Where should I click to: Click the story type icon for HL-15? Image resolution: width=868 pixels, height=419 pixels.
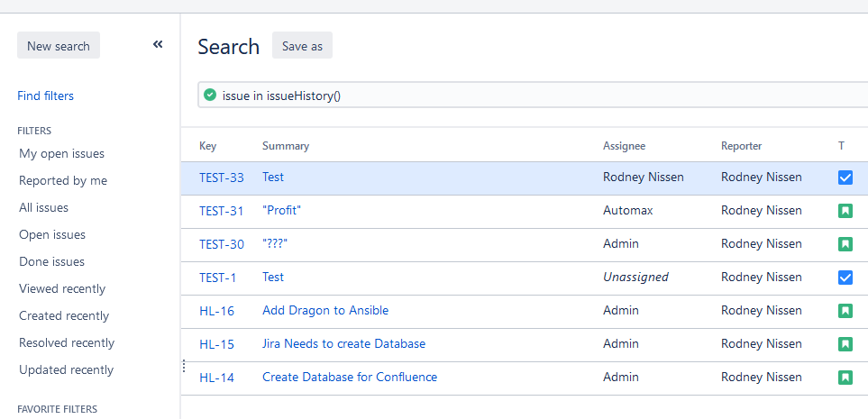click(845, 344)
